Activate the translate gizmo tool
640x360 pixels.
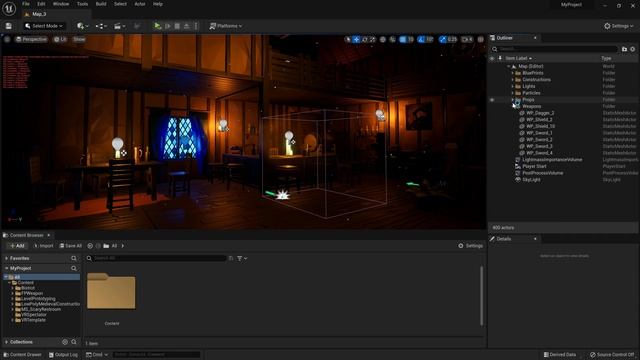356,40
